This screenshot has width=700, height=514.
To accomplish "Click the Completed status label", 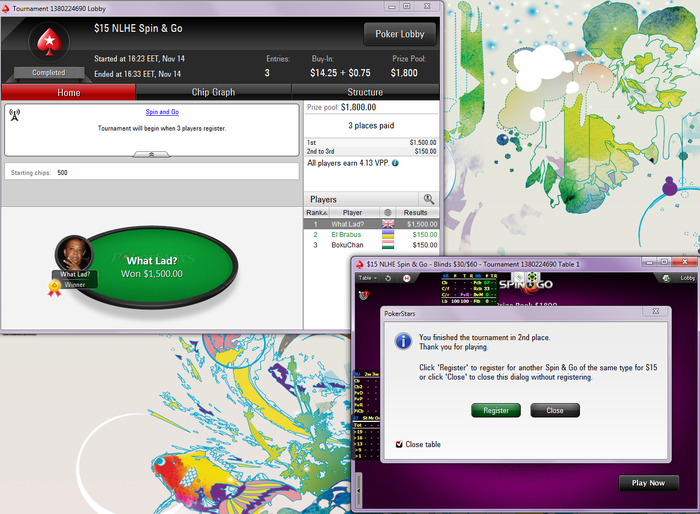I will [x=49, y=72].
